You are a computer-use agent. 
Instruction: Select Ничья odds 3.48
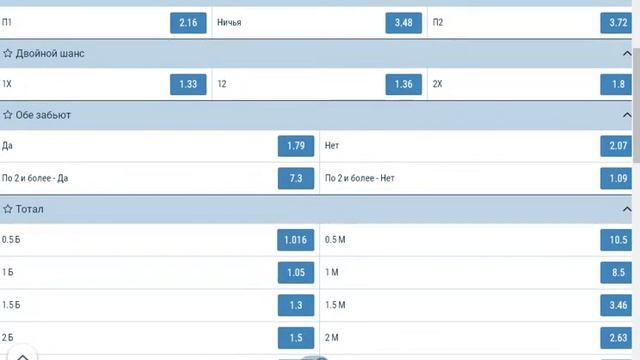click(x=404, y=23)
